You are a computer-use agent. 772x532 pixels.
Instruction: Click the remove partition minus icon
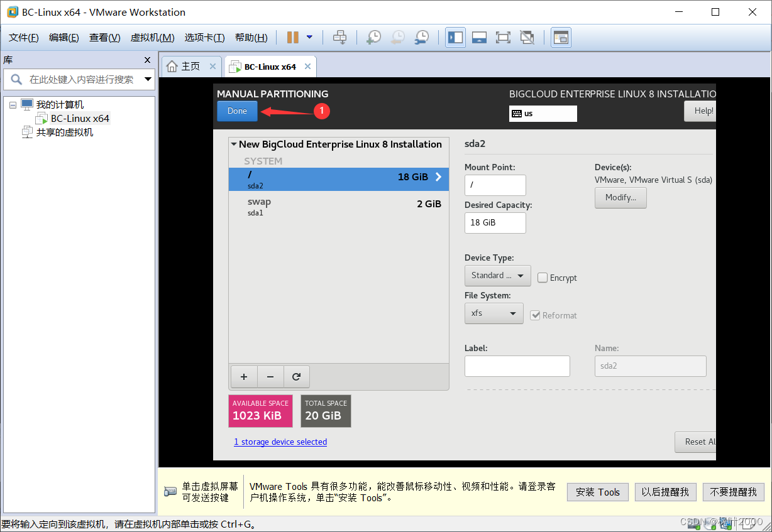(270, 376)
